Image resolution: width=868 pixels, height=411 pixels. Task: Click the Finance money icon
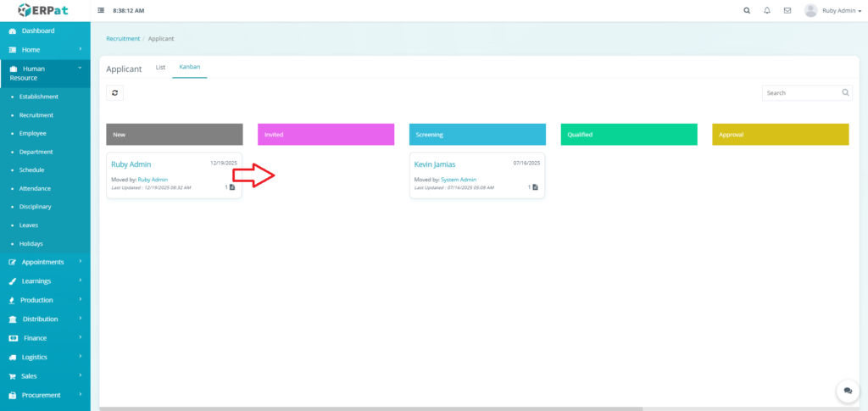[14, 338]
